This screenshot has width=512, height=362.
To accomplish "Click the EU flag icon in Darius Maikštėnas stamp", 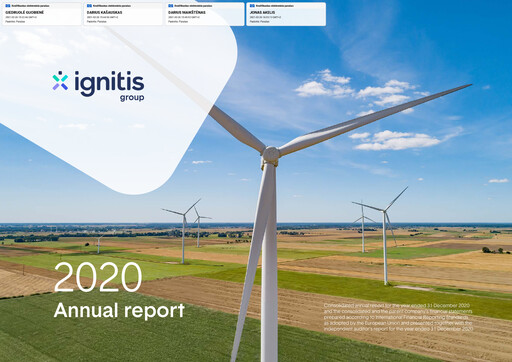I will 171,6.
